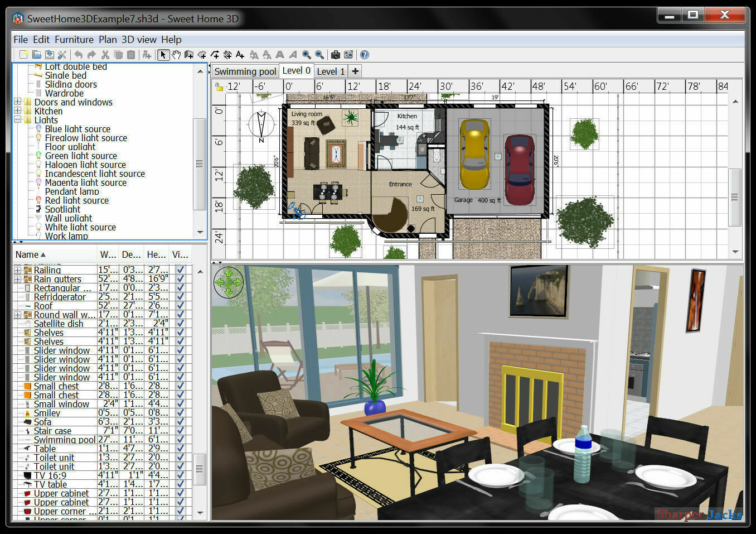Click the plan lock icon near ruler
Image resolution: width=756 pixels, height=534 pixels.
[219, 86]
